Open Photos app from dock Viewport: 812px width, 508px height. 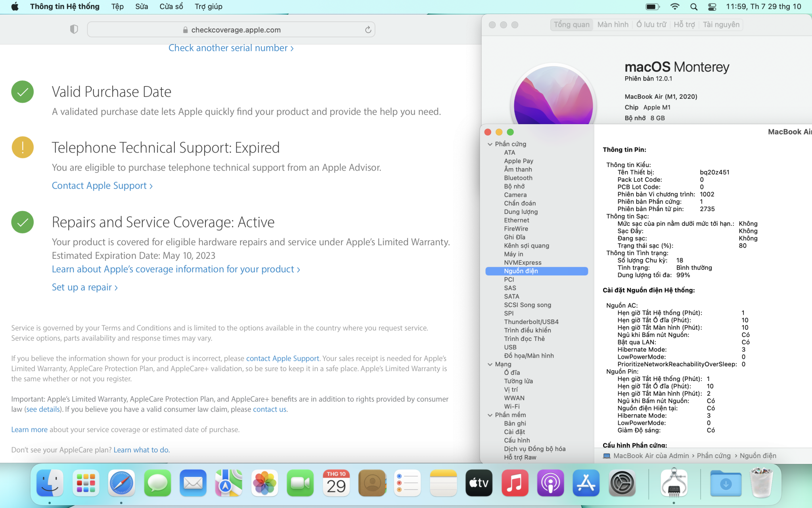click(x=264, y=483)
